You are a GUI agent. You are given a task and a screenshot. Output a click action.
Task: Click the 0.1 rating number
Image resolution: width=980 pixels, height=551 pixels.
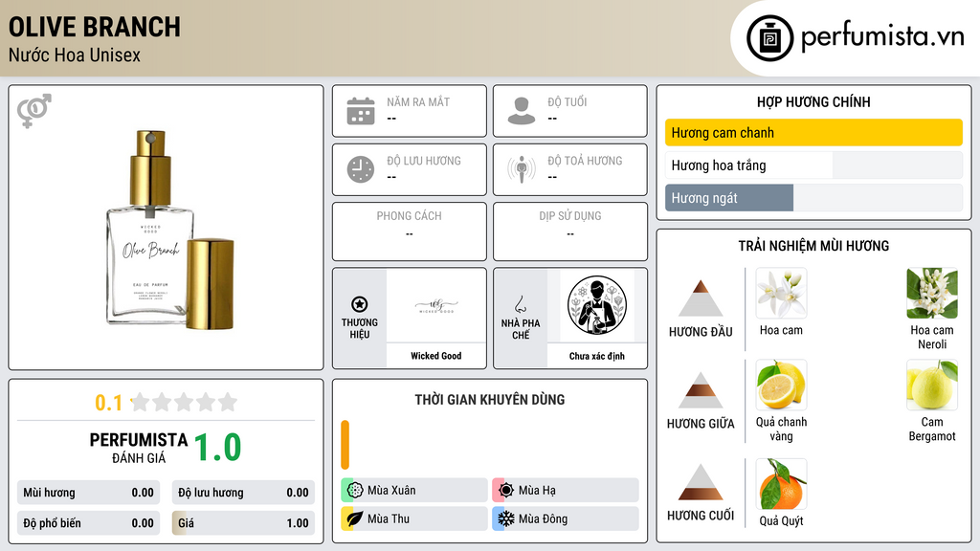coord(109,403)
